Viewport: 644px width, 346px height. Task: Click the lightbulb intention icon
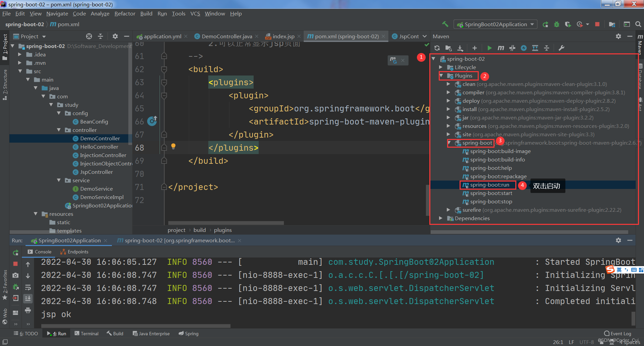[x=173, y=146]
